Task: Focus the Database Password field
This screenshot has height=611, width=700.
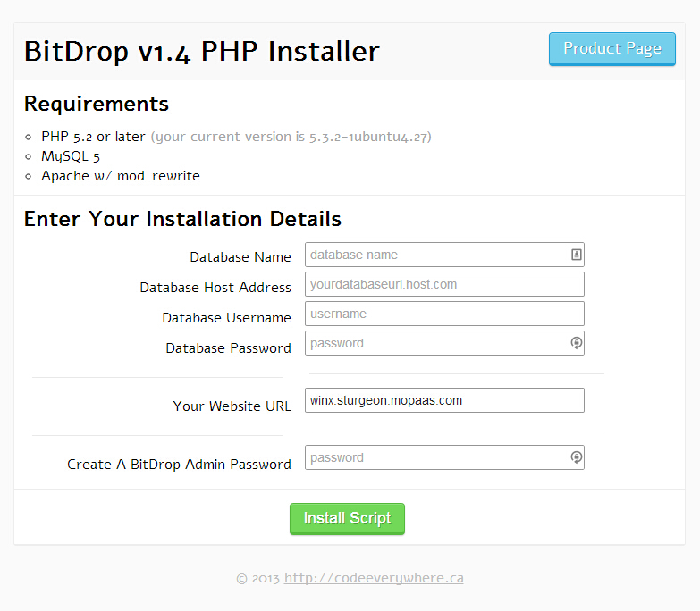Action: 444,343
